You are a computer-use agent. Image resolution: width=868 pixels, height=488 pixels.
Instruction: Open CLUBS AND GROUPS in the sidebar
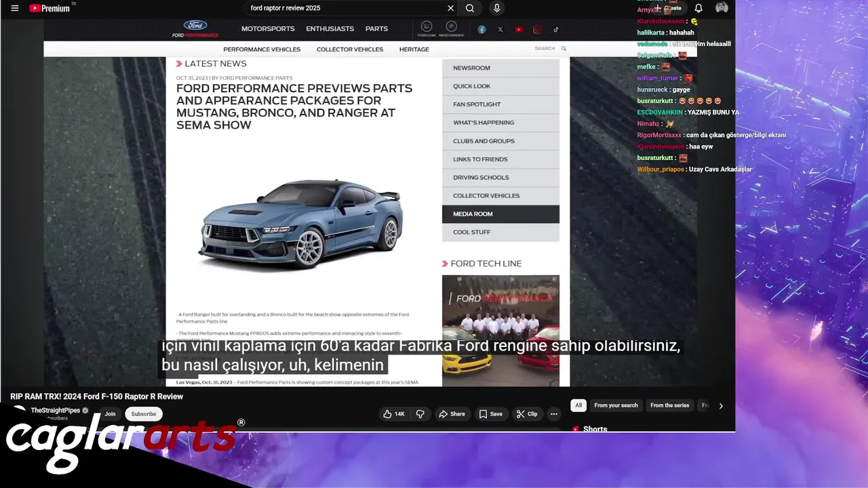[500, 141]
